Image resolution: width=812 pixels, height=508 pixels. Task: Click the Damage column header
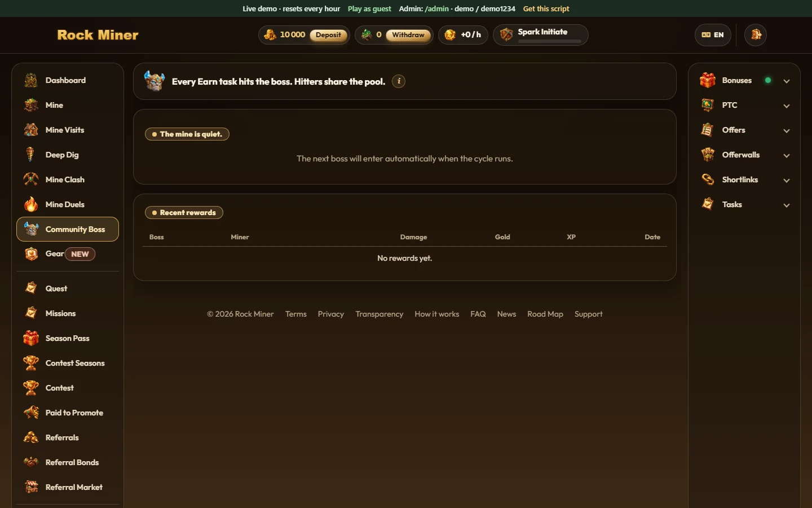point(413,237)
